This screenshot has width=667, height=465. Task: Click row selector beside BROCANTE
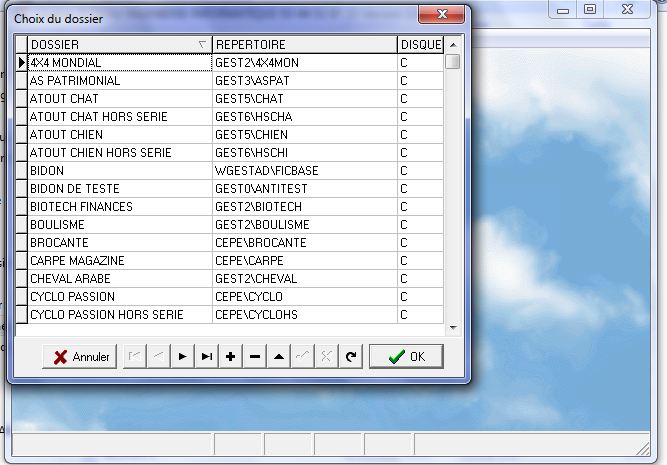21,243
